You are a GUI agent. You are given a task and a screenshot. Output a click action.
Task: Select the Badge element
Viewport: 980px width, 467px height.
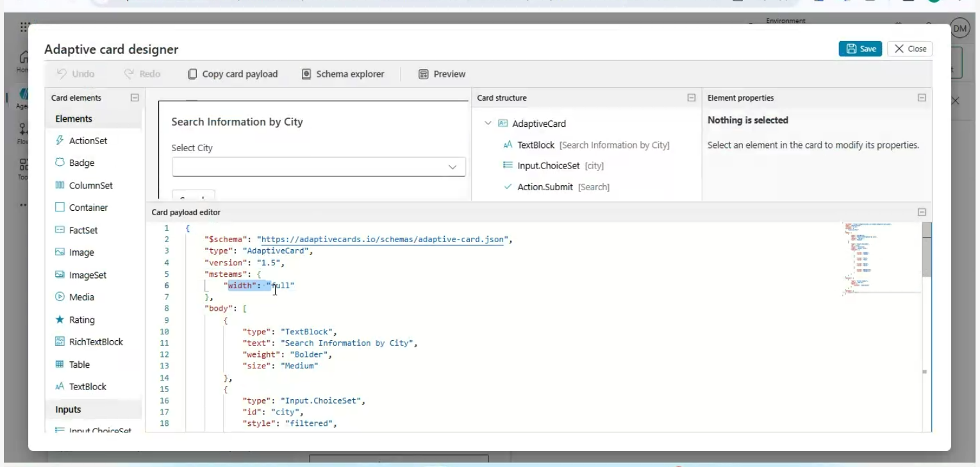pos(81,163)
